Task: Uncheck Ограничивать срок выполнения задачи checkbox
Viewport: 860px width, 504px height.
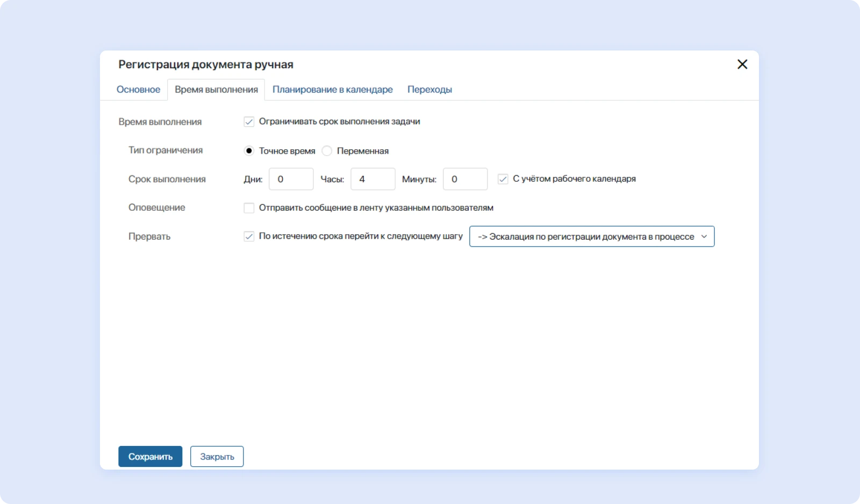Action: 249,122
